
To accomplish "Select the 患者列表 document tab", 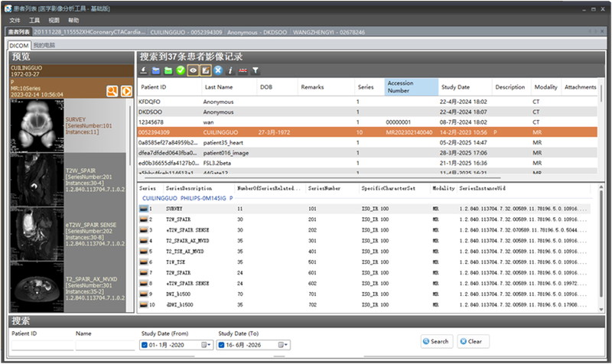I will [x=18, y=32].
